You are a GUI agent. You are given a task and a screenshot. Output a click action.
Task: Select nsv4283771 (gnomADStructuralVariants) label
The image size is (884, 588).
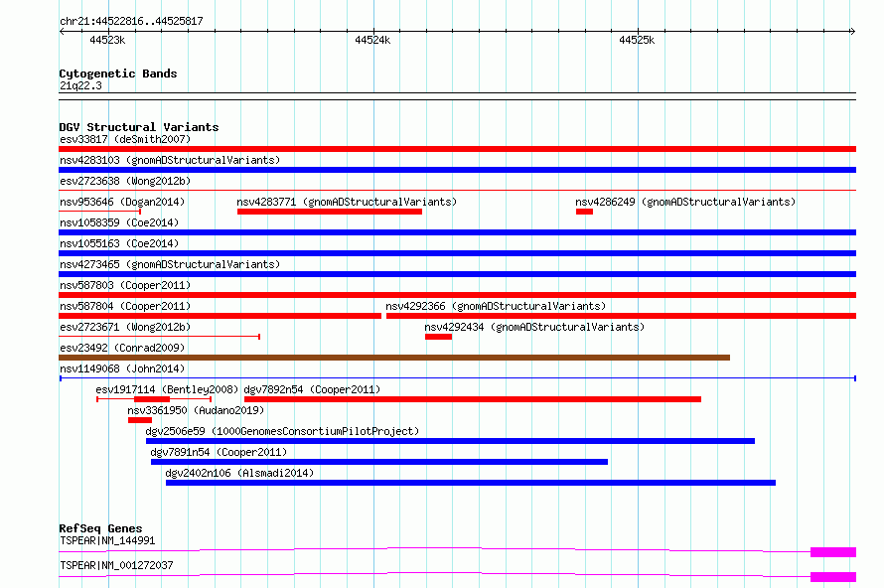click(347, 202)
